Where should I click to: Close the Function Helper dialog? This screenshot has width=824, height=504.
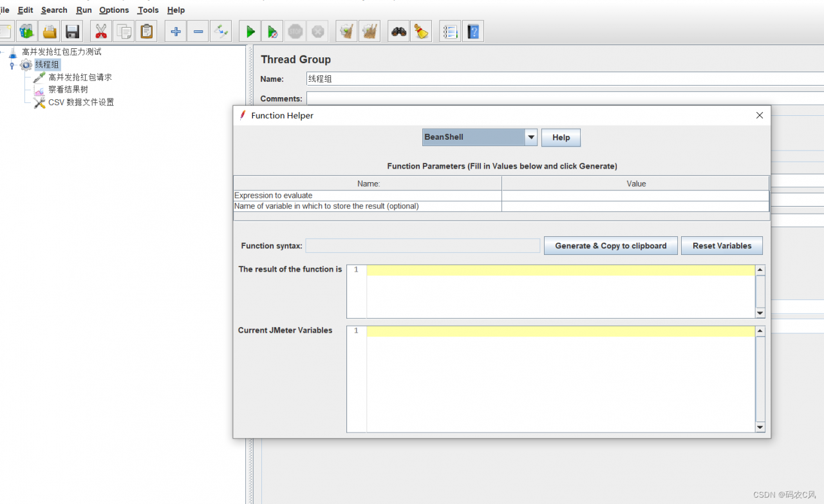pyautogui.click(x=760, y=115)
